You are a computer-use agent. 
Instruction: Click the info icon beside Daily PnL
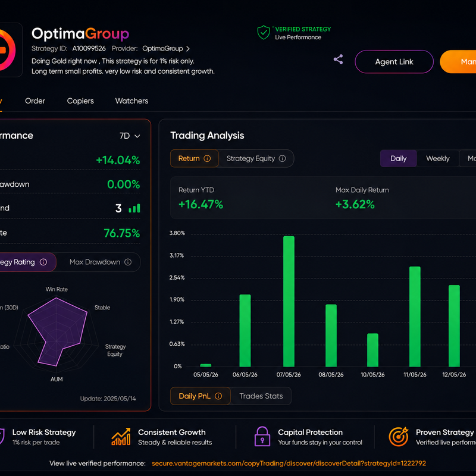pos(218,396)
